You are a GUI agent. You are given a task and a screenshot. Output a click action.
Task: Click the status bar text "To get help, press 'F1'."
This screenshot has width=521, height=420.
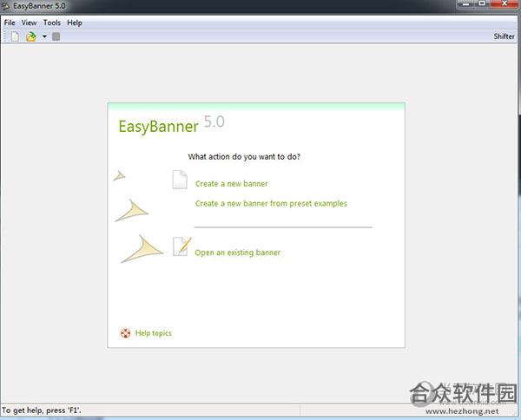tap(42, 410)
